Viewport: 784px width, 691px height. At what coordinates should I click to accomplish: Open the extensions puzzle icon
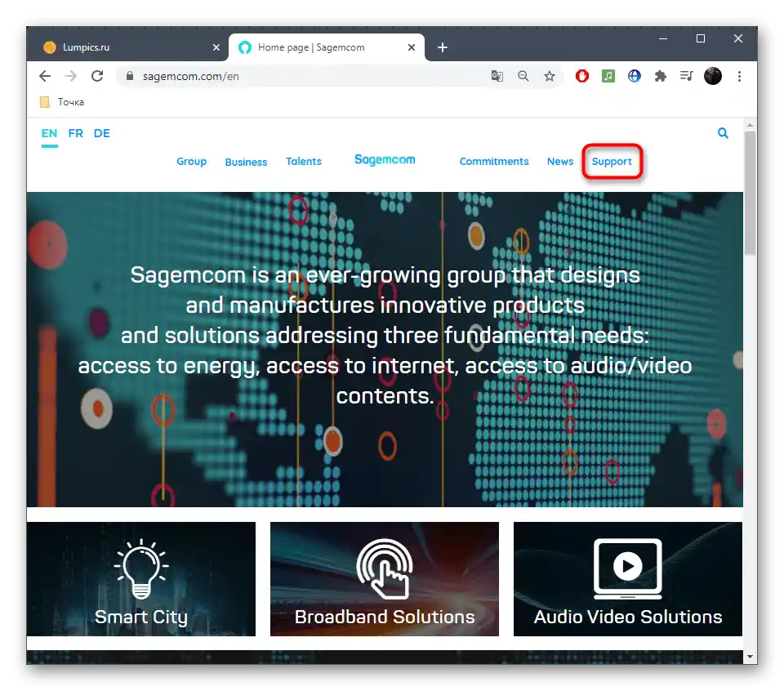tap(661, 76)
